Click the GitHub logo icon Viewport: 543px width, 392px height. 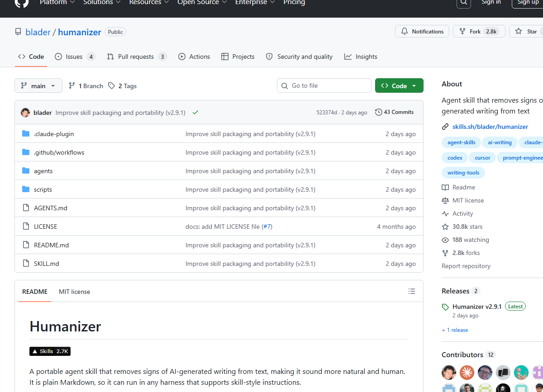click(22, 2)
